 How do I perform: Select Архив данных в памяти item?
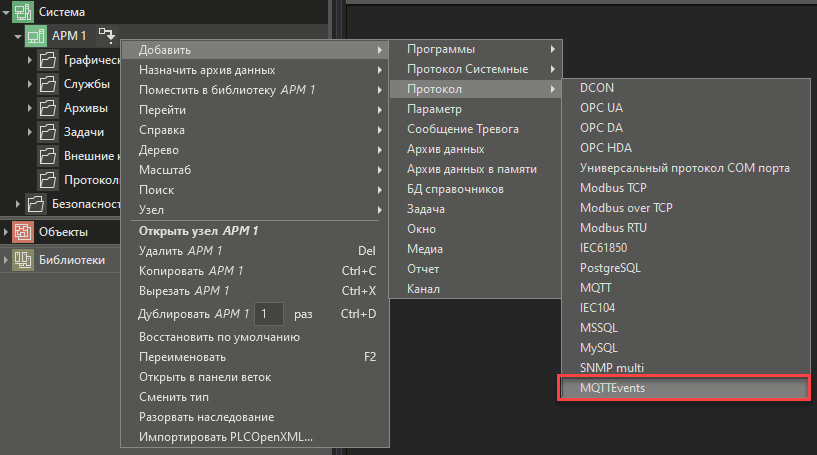pyautogui.click(x=471, y=169)
